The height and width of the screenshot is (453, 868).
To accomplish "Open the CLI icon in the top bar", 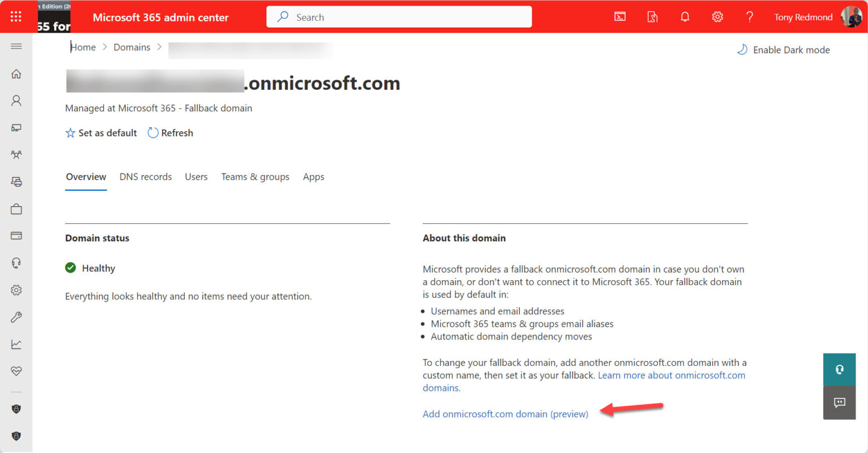I will click(x=620, y=16).
